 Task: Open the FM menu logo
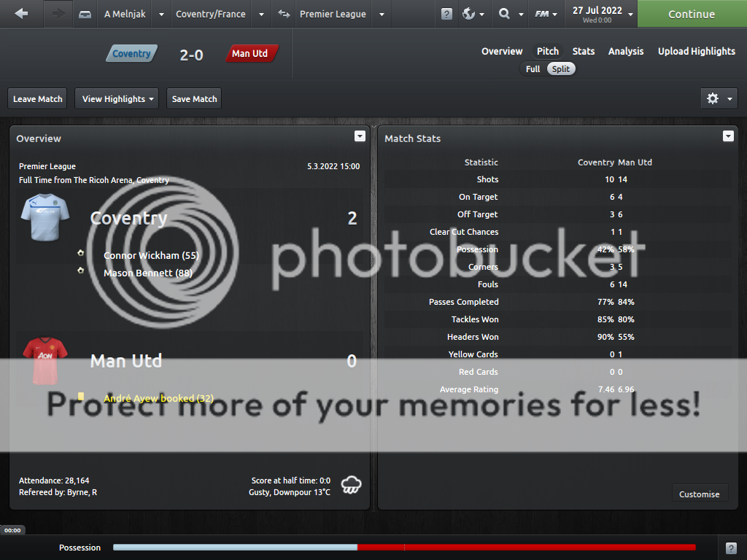click(x=542, y=14)
